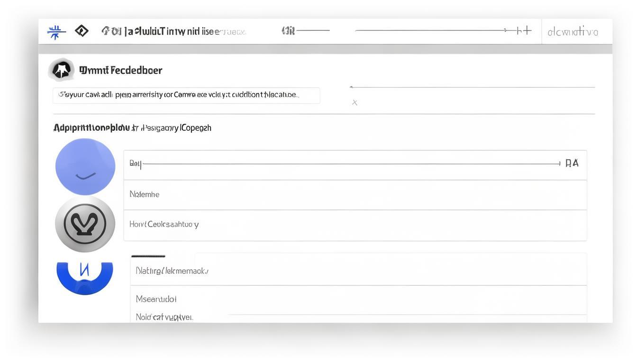The image size is (637, 364).
Task: Select the gray circle with heart emblem
Action: 85,224
